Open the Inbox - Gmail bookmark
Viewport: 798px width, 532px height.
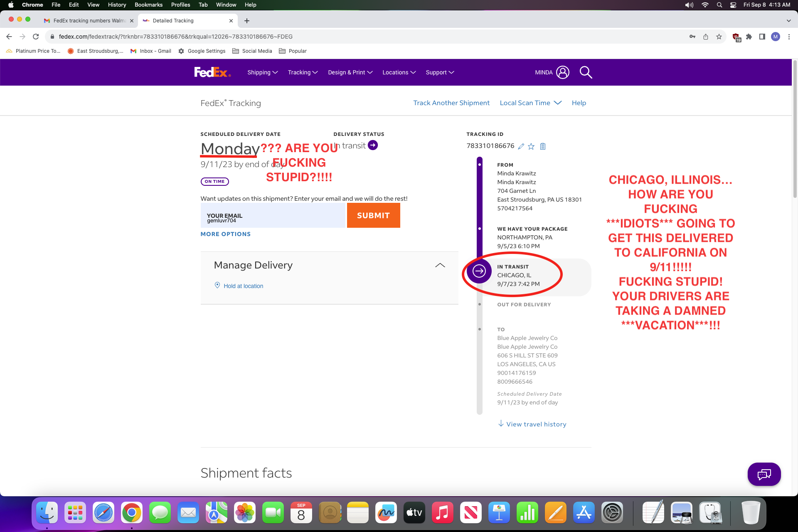[x=150, y=51]
